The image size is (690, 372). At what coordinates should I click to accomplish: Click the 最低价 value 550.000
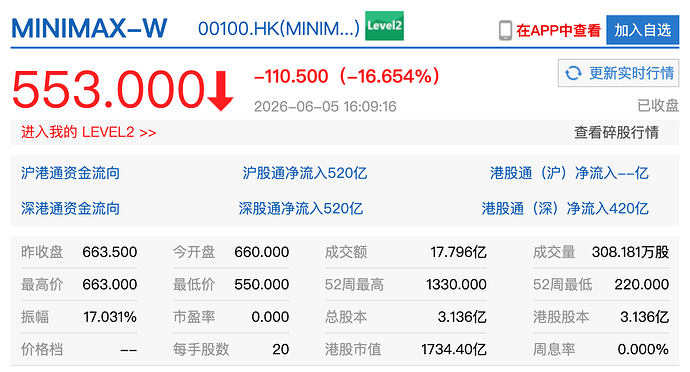coord(261,284)
